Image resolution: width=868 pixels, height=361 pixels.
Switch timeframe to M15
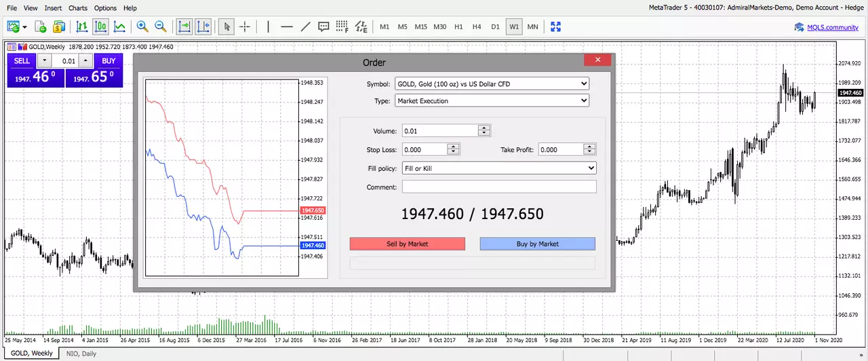point(421,27)
